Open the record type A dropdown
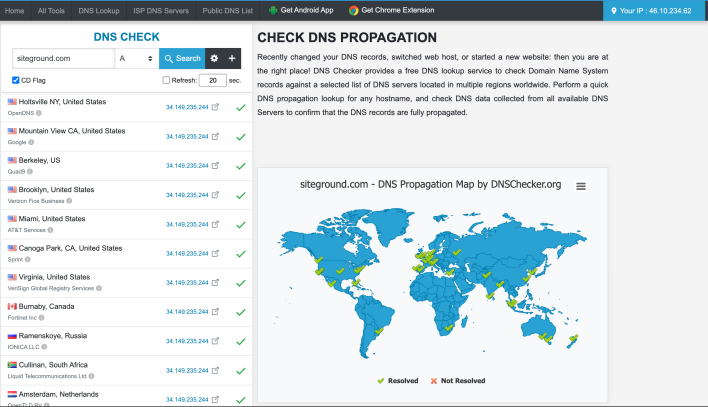 click(136, 58)
